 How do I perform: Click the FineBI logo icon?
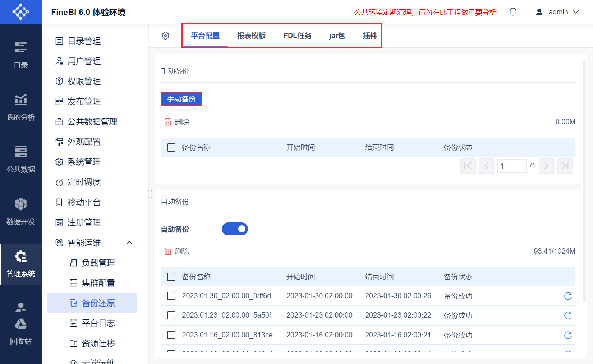[20, 12]
